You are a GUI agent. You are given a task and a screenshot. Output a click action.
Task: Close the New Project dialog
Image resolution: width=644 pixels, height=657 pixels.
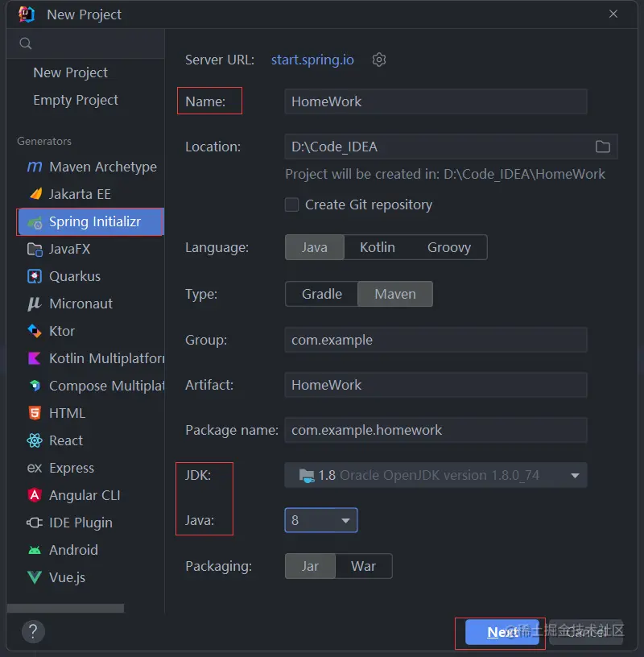pos(613,14)
